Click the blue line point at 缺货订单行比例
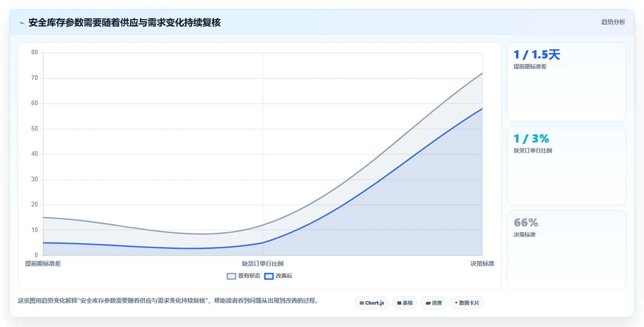 263,243
